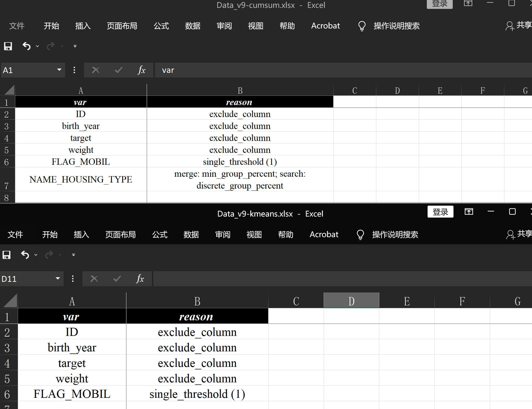Open 文件 menu in kmeans window
Image resolution: width=532 pixels, height=409 pixels.
(x=15, y=234)
